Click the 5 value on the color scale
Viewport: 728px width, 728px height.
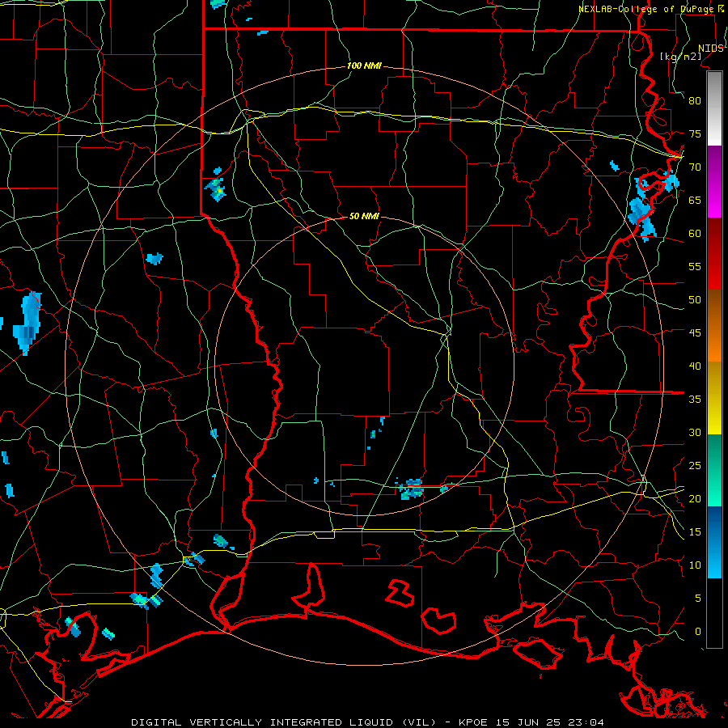point(698,599)
